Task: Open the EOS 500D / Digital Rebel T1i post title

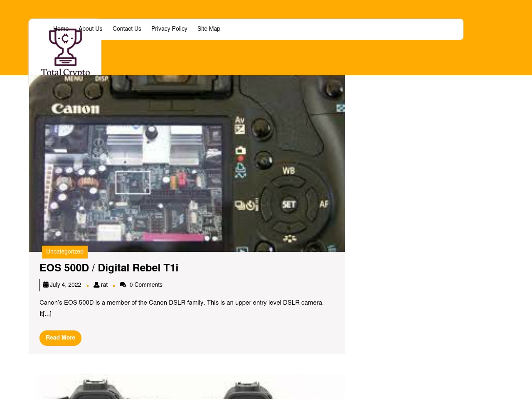Action: pyautogui.click(x=109, y=268)
